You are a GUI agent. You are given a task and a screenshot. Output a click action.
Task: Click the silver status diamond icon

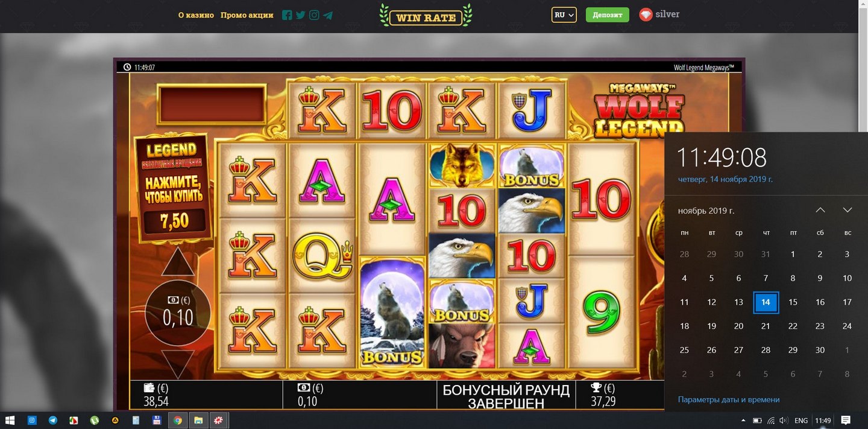point(646,14)
